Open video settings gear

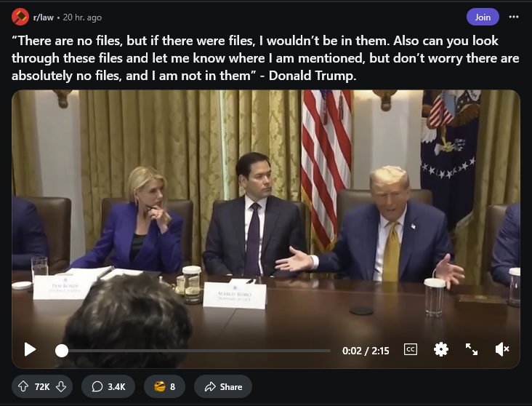point(440,349)
